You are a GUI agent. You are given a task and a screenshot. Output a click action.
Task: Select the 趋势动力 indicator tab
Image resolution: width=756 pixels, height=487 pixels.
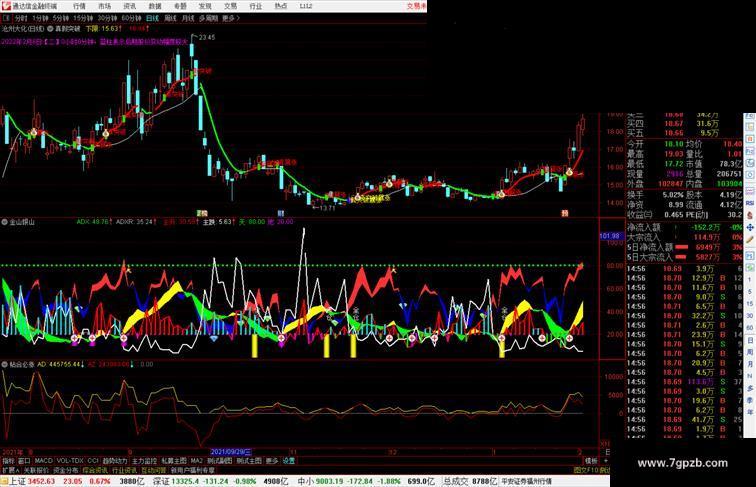coord(115,460)
